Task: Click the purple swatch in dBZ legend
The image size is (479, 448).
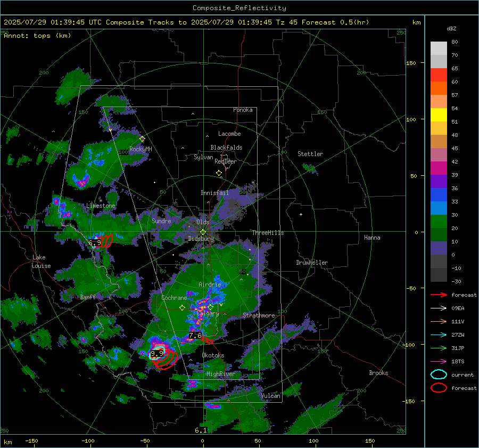Action: tap(439, 181)
